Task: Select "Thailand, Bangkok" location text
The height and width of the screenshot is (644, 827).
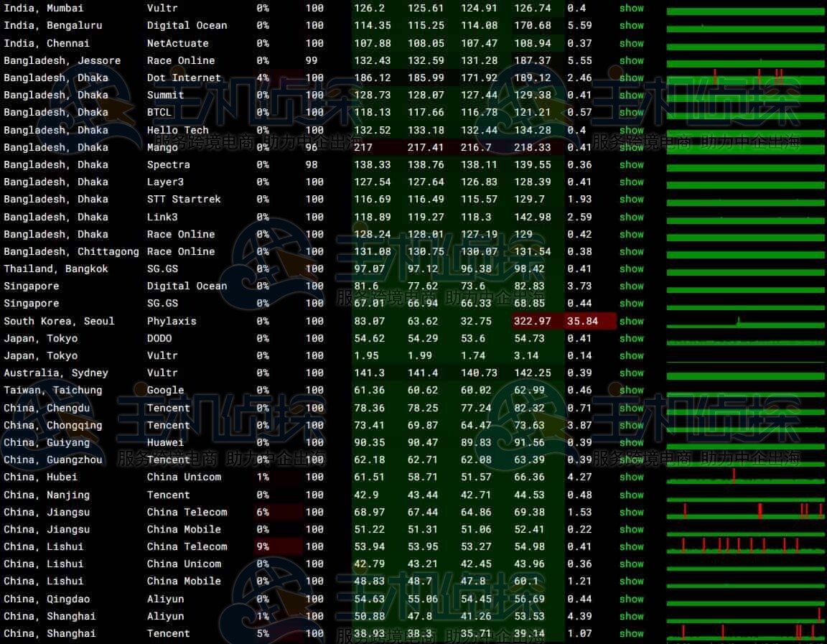Action: [56, 269]
